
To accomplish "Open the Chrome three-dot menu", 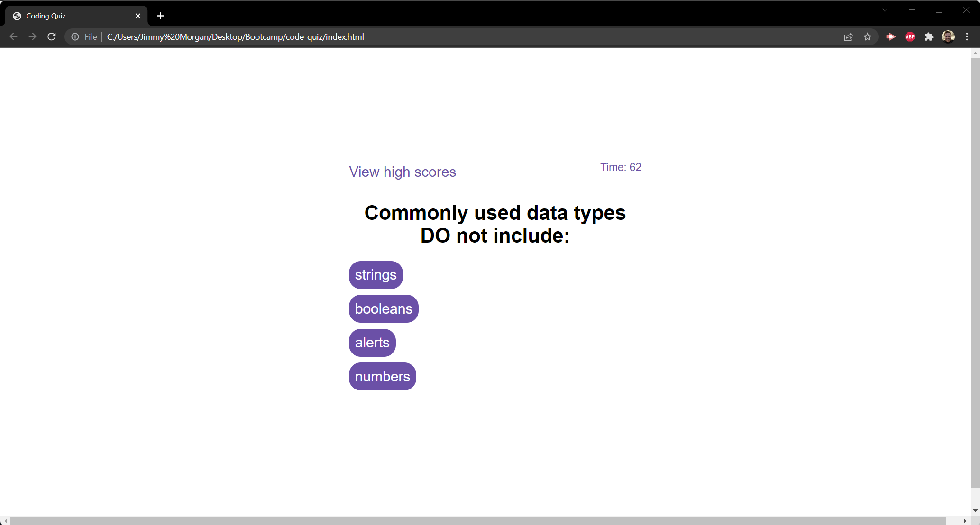I will (967, 37).
